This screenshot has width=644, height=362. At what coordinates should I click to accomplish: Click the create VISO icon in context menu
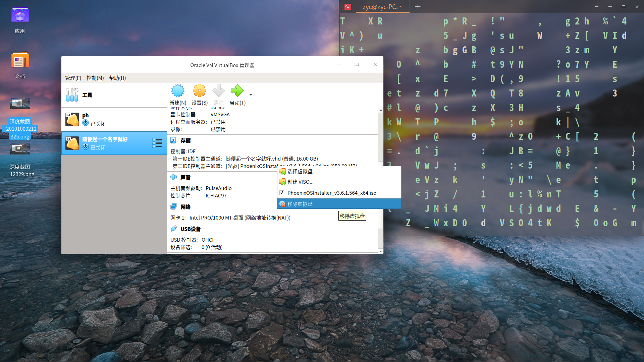[282, 182]
